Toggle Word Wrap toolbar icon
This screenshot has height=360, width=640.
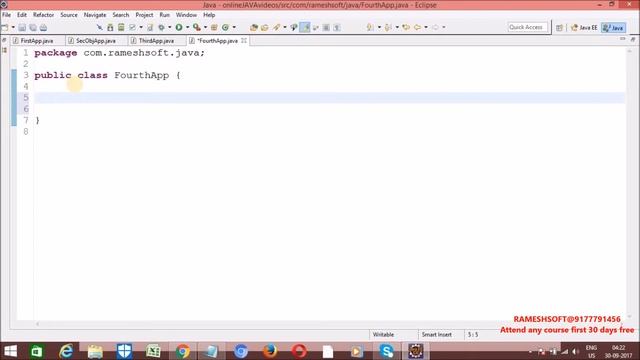click(316, 27)
